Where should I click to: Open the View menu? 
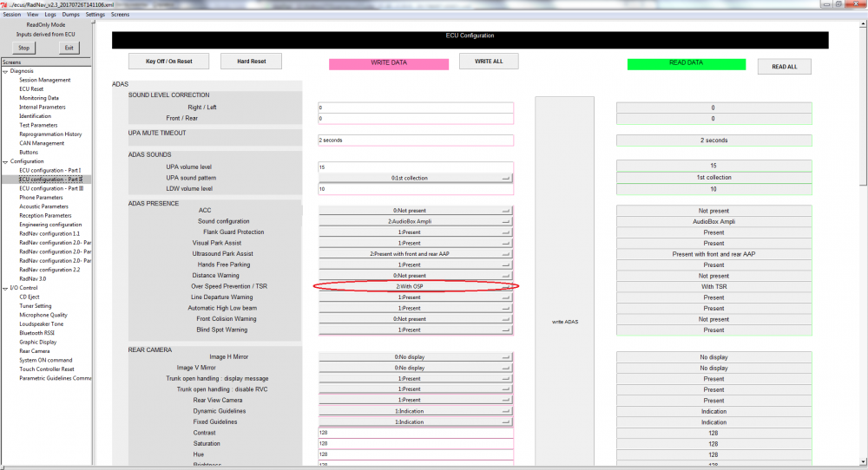pos(33,15)
